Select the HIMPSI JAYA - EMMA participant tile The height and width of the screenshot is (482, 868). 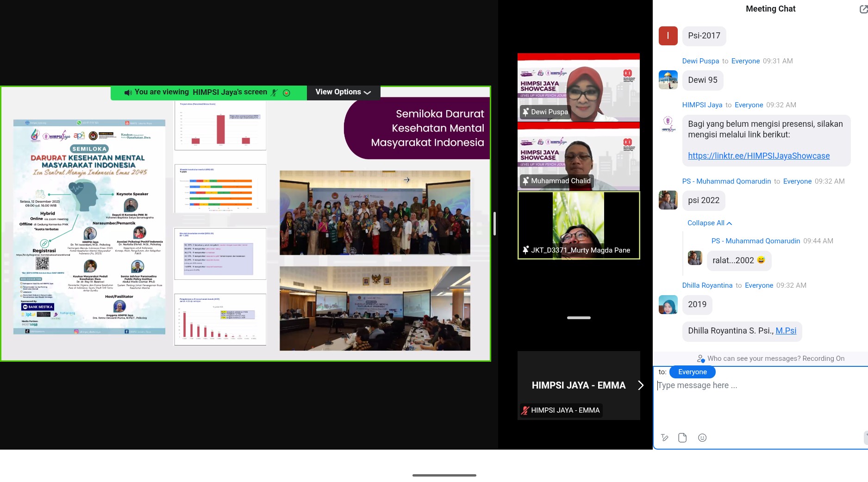pos(579,385)
